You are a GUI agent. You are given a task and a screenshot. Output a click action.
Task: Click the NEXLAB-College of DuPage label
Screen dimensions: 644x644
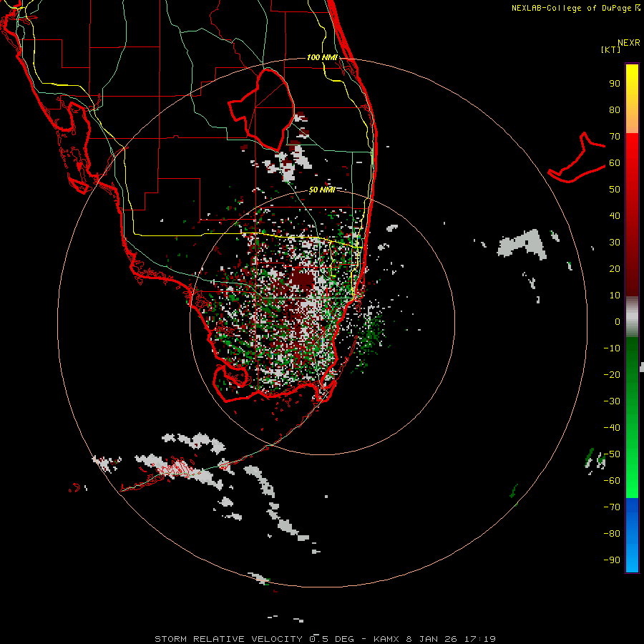[575, 8]
